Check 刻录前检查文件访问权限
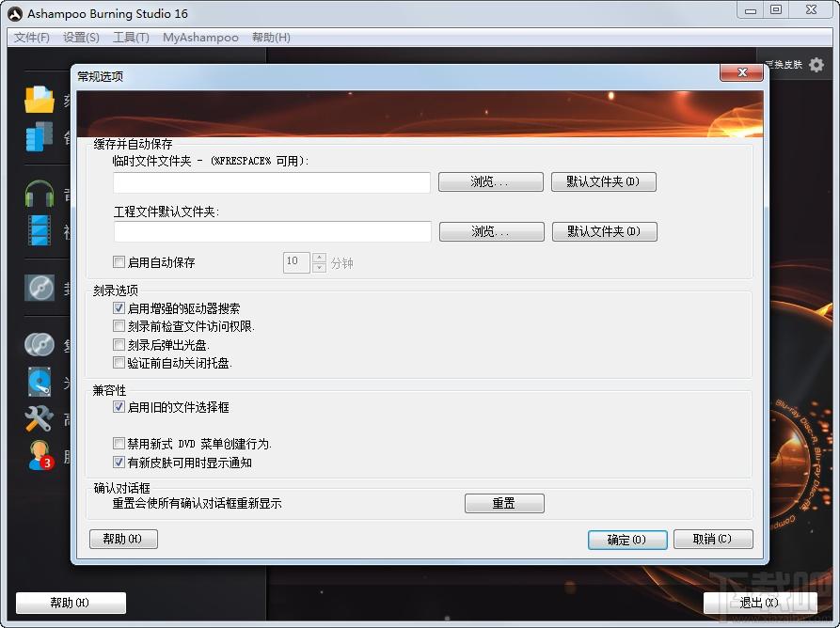Image resolution: width=840 pixels, height=628 pixels. coord(119,325)
